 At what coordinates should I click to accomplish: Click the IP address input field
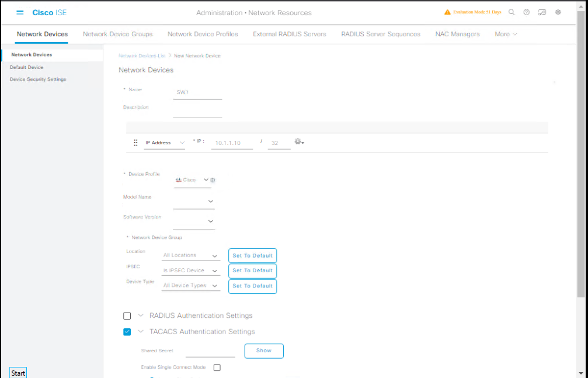[x=232, y=143]
